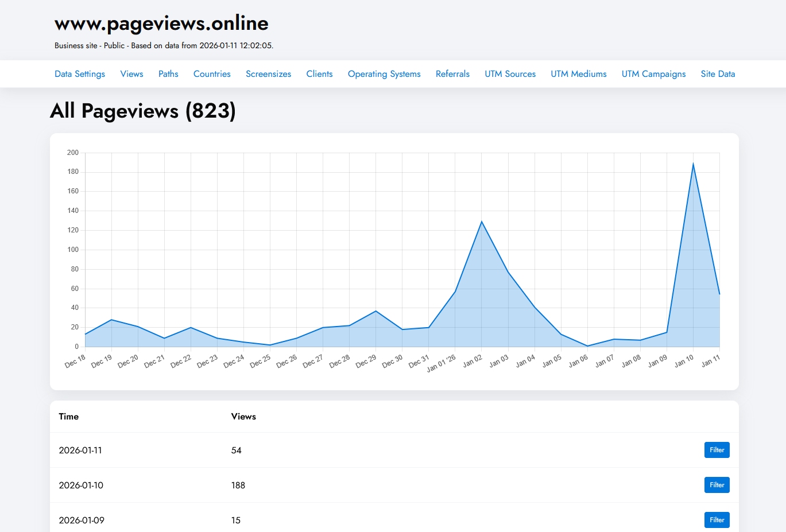
Task: Click the Time column header
Action: 68,416
